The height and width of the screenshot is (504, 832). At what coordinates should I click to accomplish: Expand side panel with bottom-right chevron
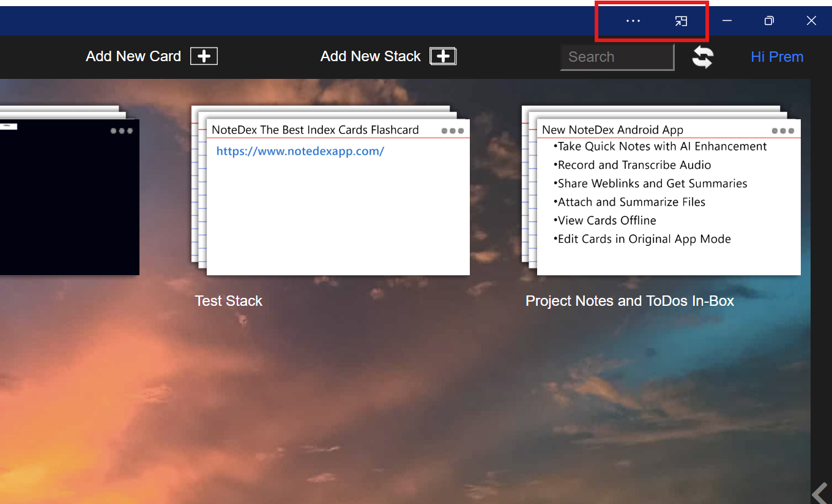pyautogui.click(x=820, y=493)
